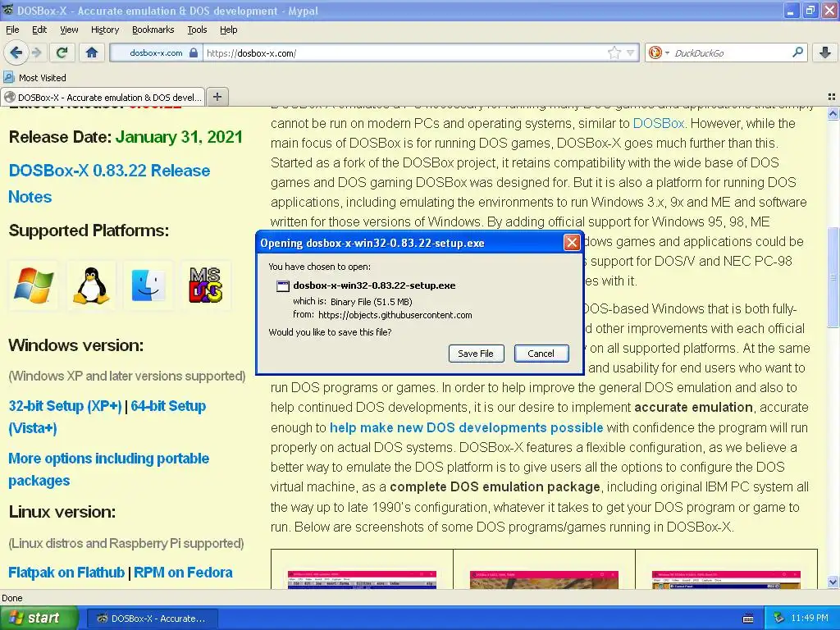Click the on-screen keyboard tray icon

tap(748, 619)
